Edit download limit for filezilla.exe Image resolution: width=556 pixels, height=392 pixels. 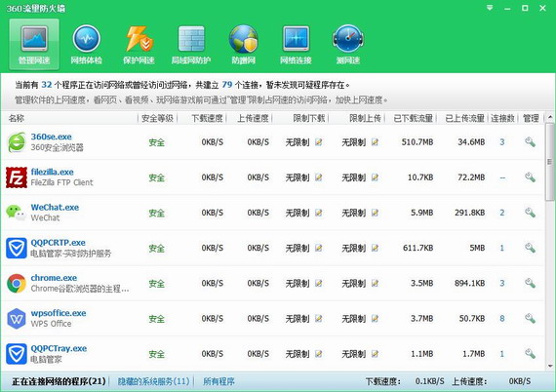coord(318,177)
